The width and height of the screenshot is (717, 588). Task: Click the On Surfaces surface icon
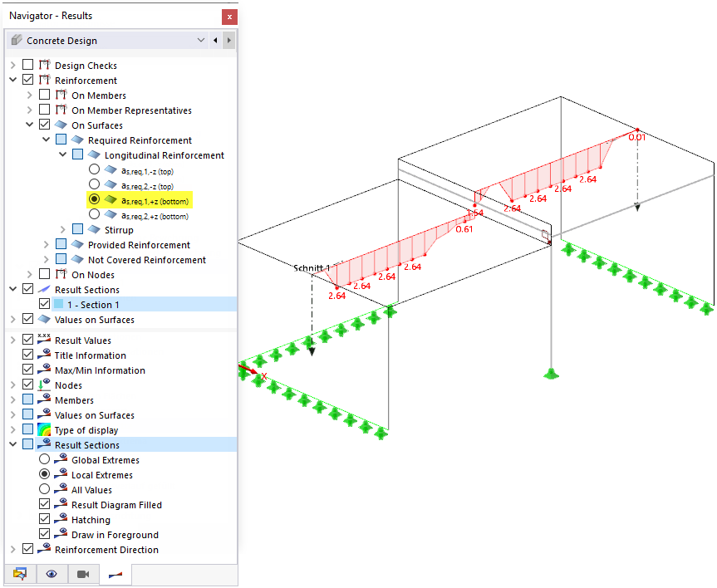pos(61,125)
